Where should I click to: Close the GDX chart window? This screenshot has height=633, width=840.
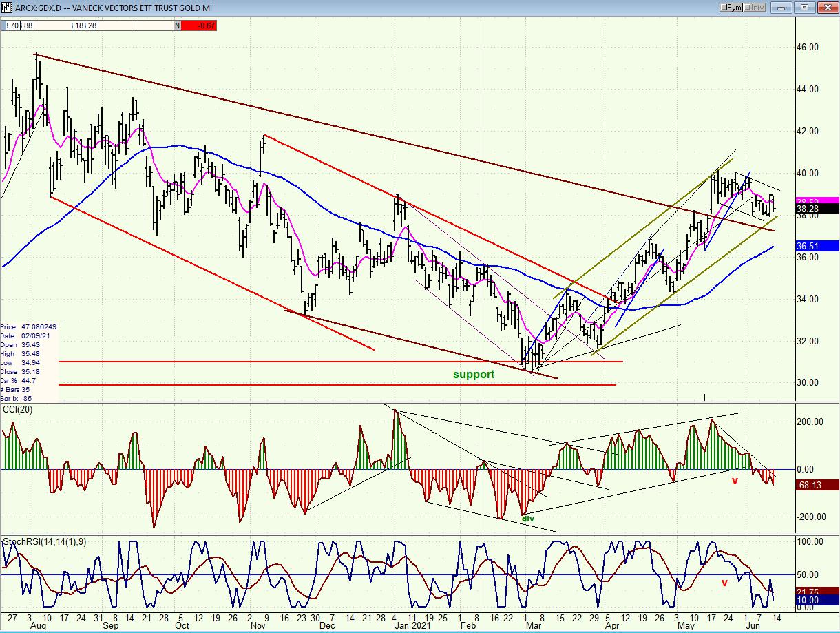coord(828,7)
